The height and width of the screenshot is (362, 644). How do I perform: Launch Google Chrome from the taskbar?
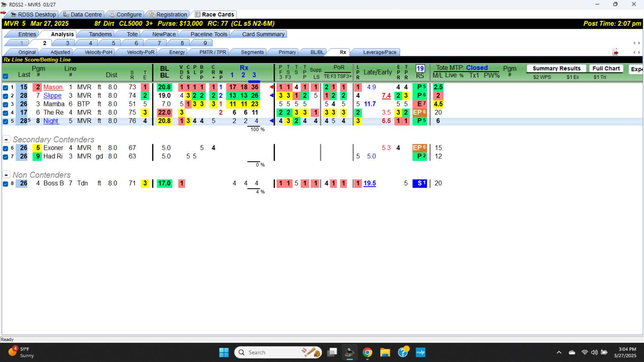368,353
